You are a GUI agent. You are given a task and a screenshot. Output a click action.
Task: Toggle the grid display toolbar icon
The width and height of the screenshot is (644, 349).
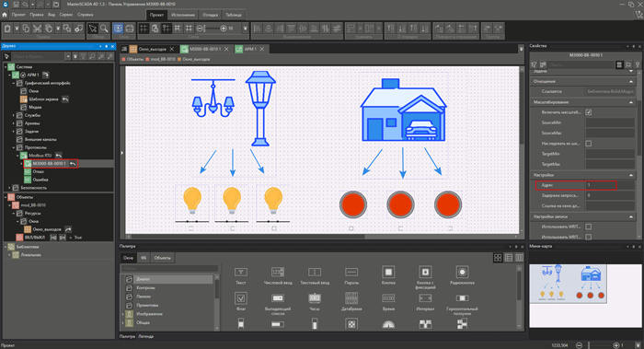144,29
